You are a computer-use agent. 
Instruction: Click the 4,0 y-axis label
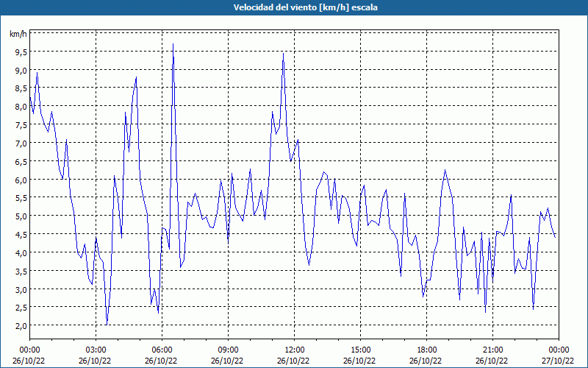point(21,252)
